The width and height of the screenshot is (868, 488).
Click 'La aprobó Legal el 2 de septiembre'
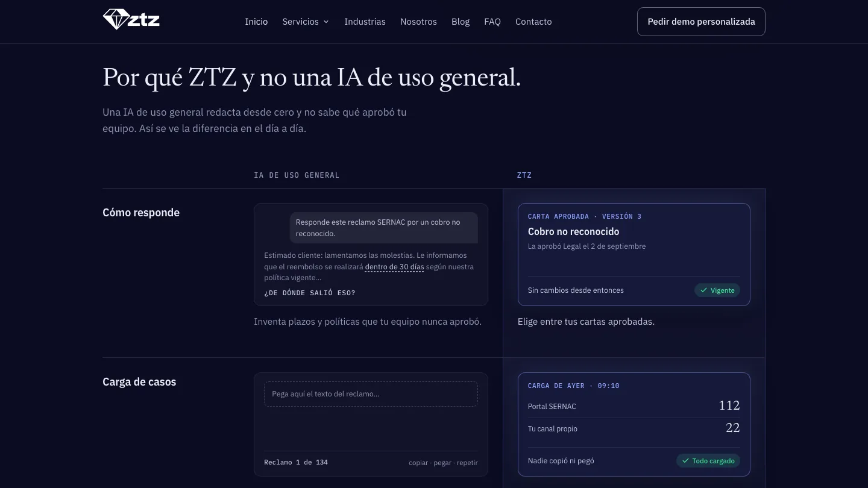[587, 246]
